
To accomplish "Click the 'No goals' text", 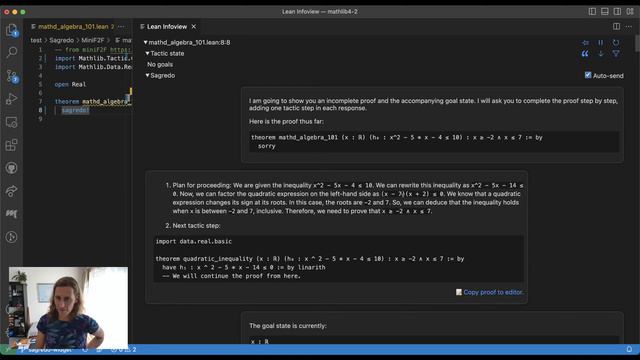I will coord(160,64).
